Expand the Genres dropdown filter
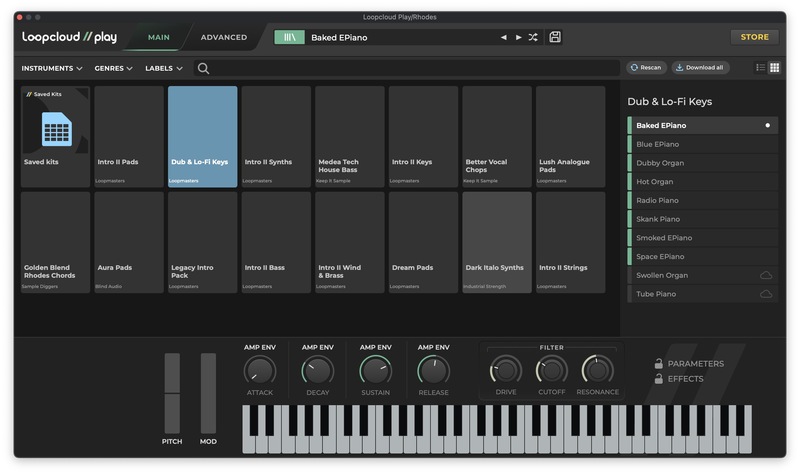The width and height of the screenshot is (800, 474). click(114, 68)
